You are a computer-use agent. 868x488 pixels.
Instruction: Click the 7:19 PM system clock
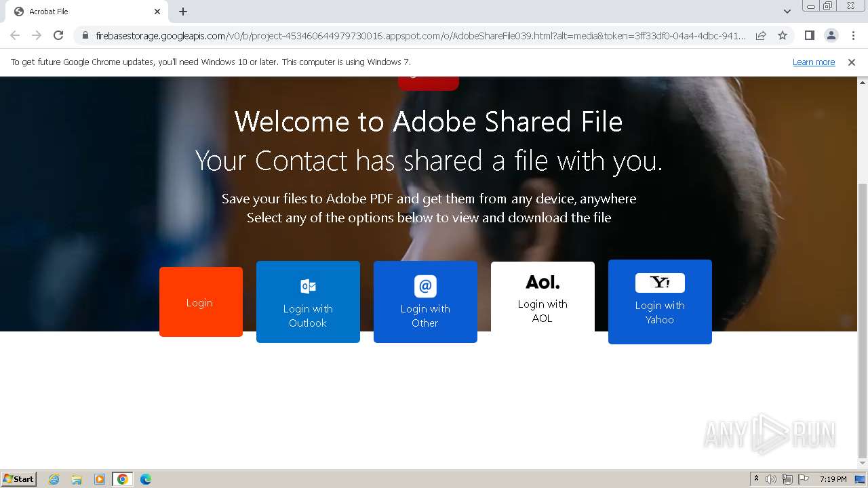(x=833, y=479)
